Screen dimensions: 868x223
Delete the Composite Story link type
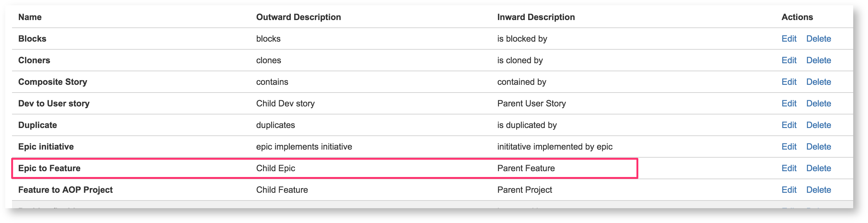point(818,82)
